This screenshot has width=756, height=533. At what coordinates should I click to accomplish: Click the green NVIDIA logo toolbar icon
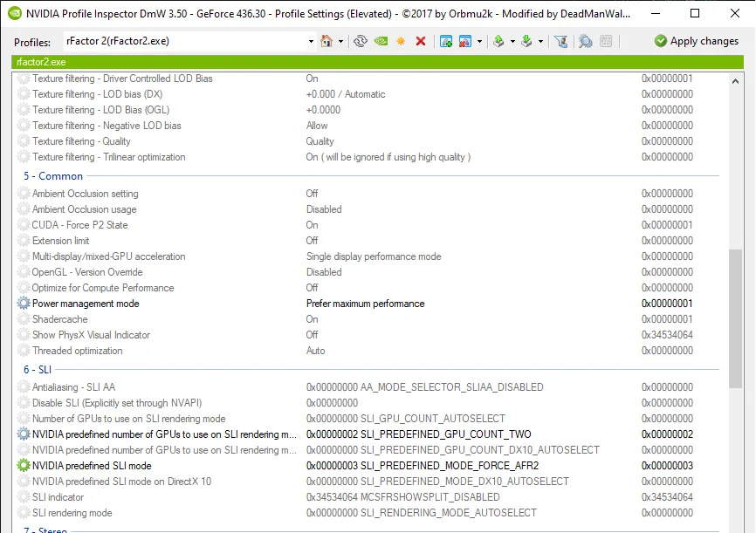pos(381,41)
